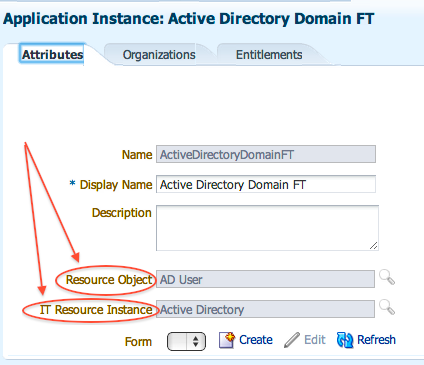The width and height of the screenshot is (424, 365).
Task: Click the Form label
Action: pos(138,342)
